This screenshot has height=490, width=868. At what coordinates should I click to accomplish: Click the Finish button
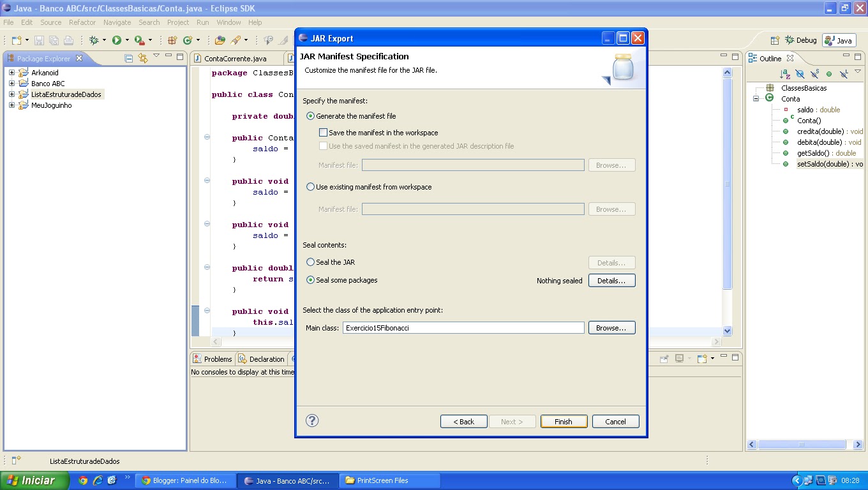(x=563, y=421)
